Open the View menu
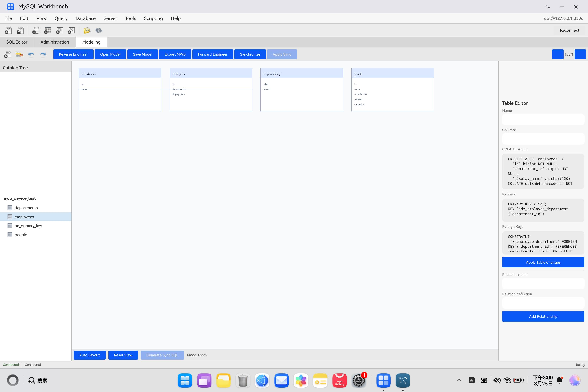This screenshot has height=392, width=588. (41, 18)
